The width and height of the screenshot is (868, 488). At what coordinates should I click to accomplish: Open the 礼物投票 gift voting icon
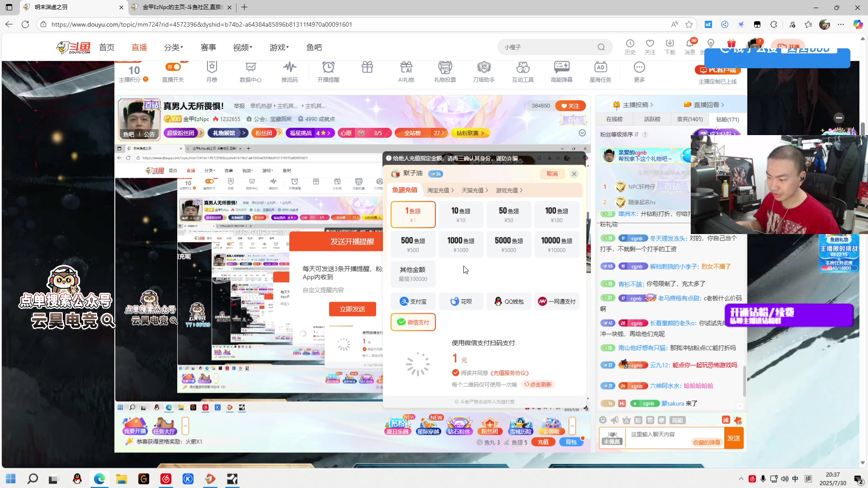point(445,71)
